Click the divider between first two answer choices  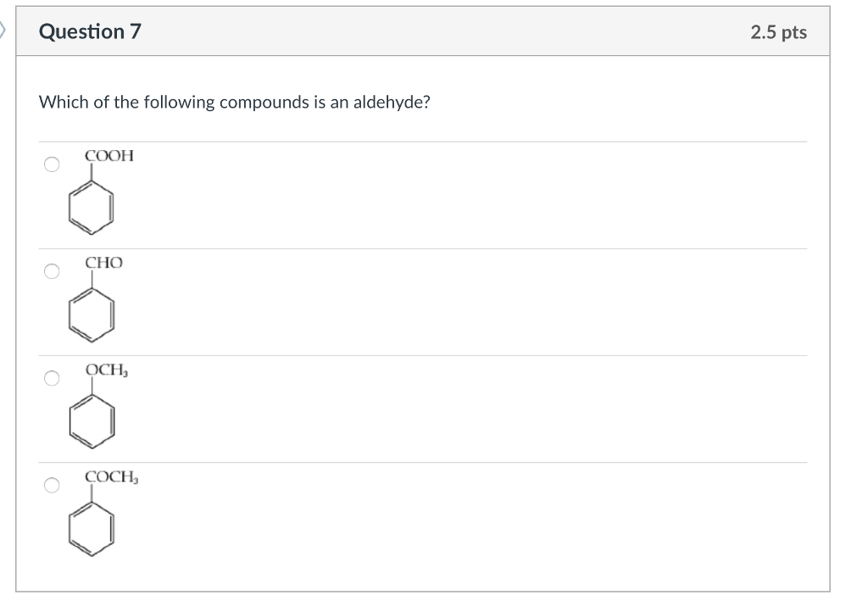click(x=424, y=246)
